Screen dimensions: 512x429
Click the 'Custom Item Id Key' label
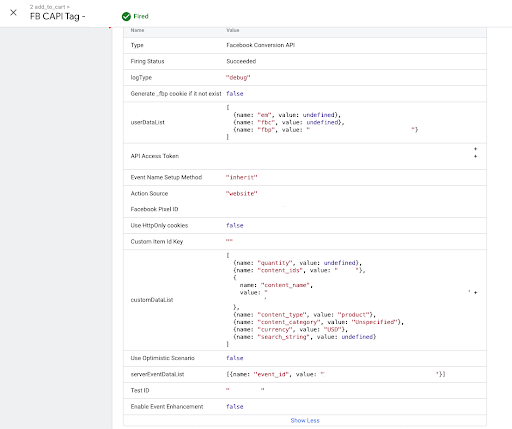(x=157, y=242)
